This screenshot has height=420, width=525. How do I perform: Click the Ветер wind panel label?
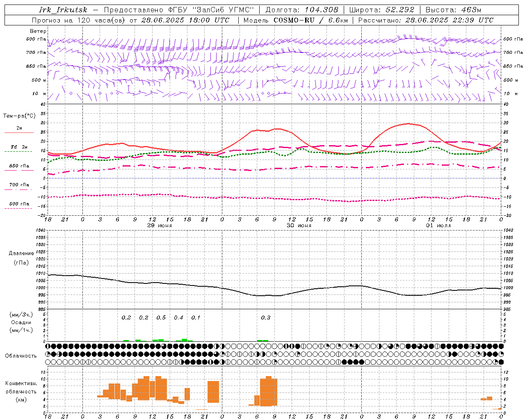pyautogui.click(x=38, y=31)
